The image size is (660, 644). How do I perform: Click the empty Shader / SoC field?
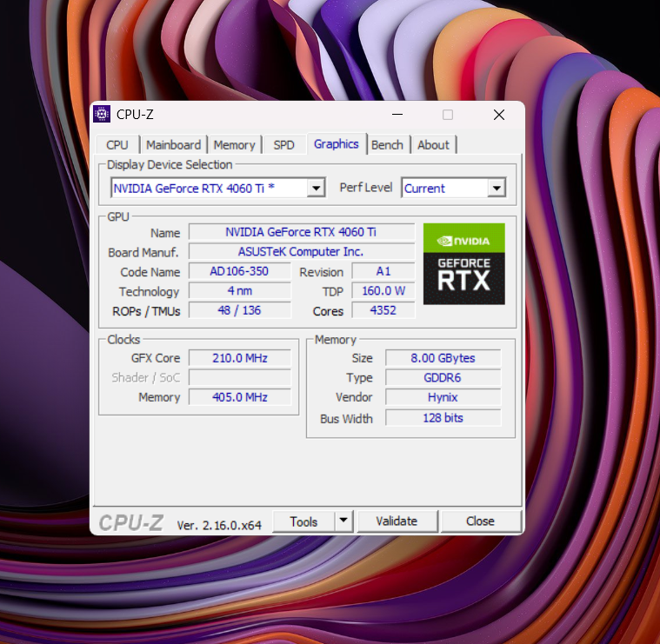pyautogui.click(x=240, y=377)
